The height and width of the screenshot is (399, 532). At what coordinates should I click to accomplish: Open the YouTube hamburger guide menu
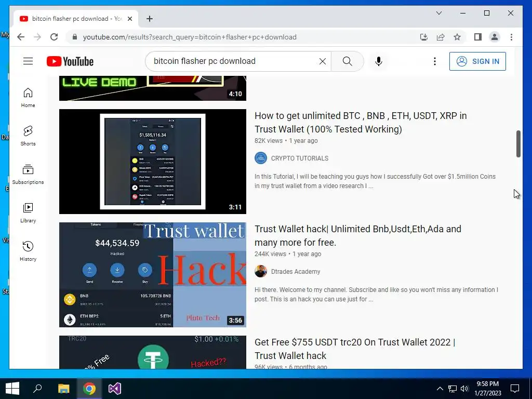pos(28,61)
